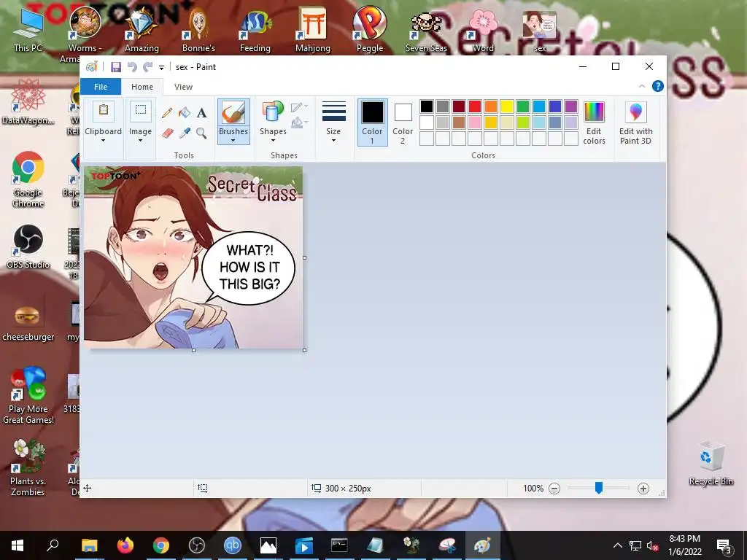Open the taskbar Search
The image size is (747, 560).
[53, 545]
